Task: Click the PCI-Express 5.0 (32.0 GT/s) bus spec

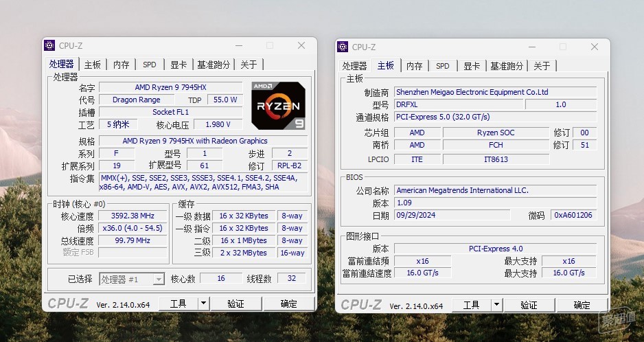Action: click(x=495, y=117)
